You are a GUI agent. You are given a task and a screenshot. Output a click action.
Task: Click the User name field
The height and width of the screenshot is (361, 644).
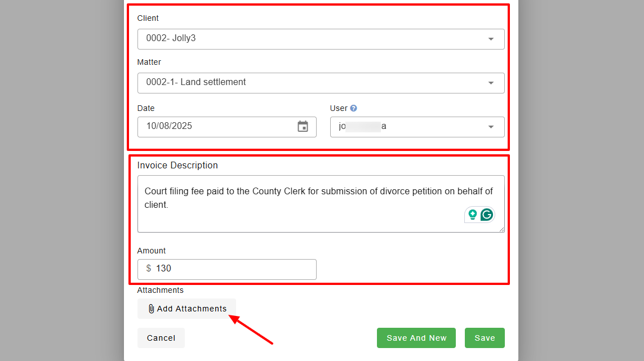pyautogui.click(x=394, y=126)
